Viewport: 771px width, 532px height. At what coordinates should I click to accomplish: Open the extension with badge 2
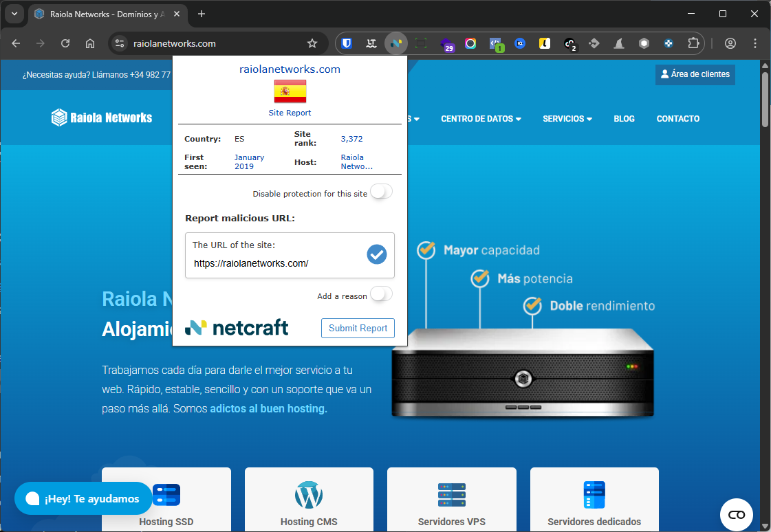tap(570, 44)
